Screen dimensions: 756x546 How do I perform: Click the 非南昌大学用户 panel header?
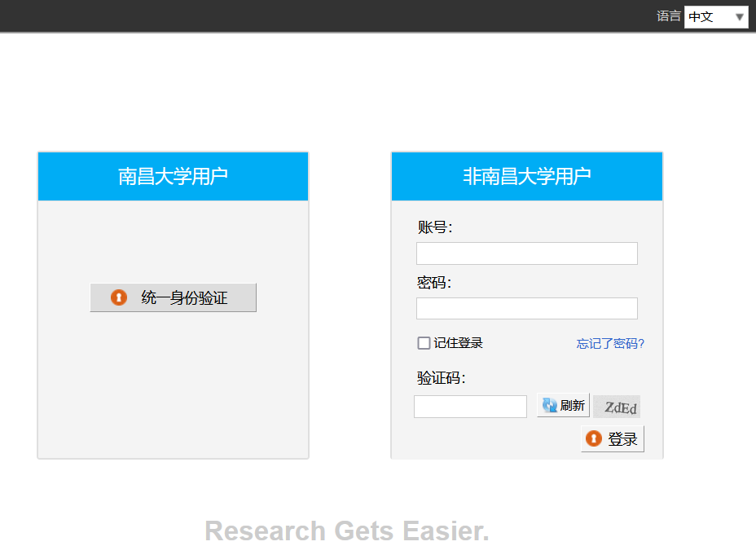click(x=527, y=177)
